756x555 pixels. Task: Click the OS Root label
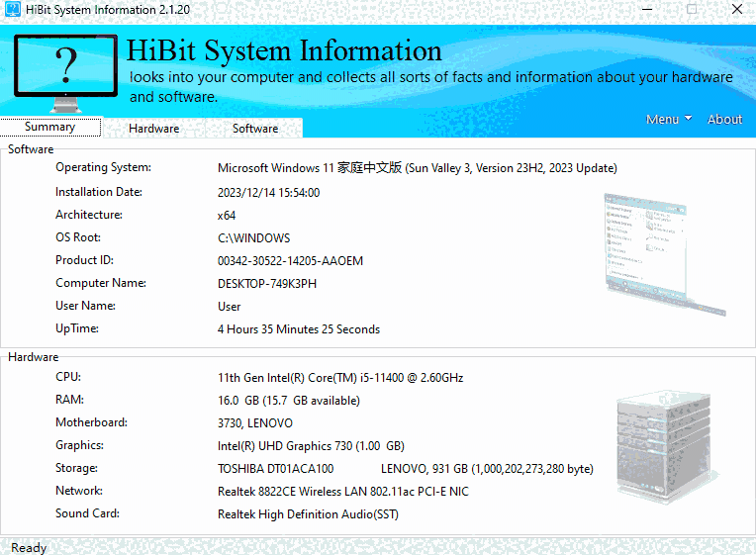pyautogui.click(x=78, y=237)
